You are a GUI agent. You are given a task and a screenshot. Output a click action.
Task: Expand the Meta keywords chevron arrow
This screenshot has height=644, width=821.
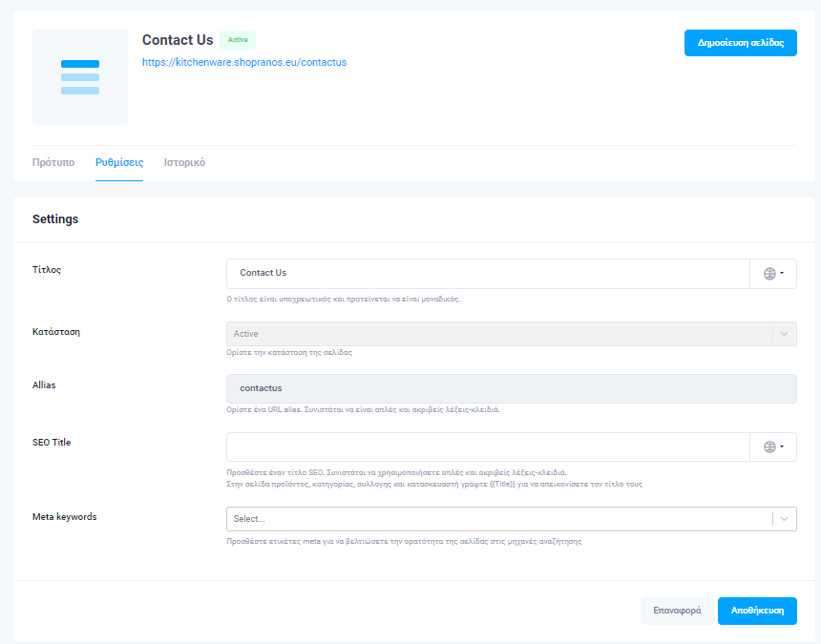point(785,519)
